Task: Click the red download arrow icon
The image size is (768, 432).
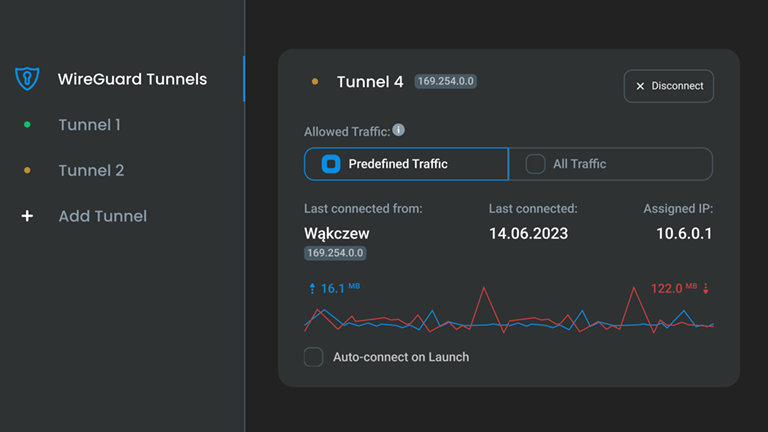Action: (x=706, y=289)
